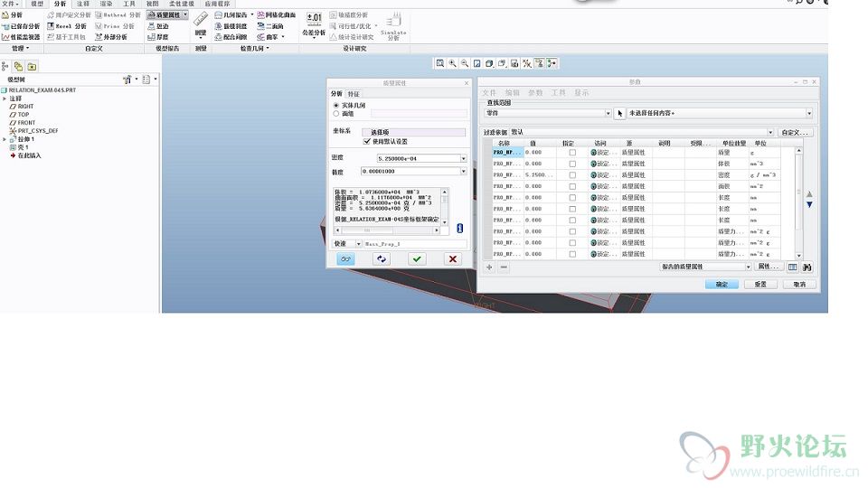Tick the 指定 checkbox in first parameter row

coord(572,152)
